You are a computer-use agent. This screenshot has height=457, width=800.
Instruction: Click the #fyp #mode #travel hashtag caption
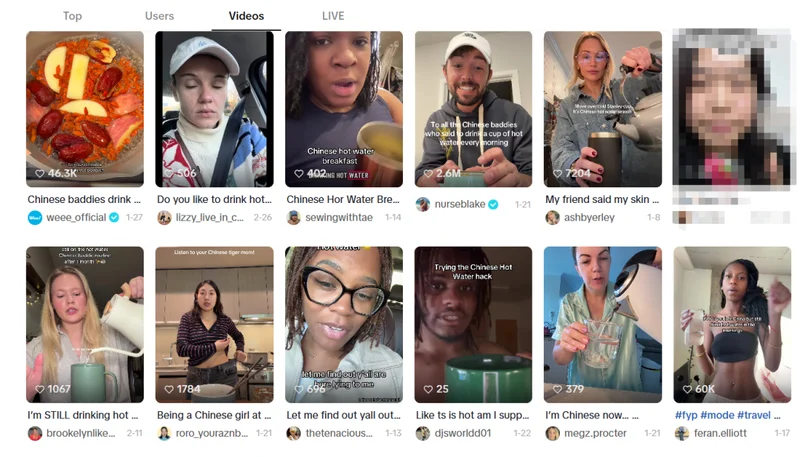(722, 415)
